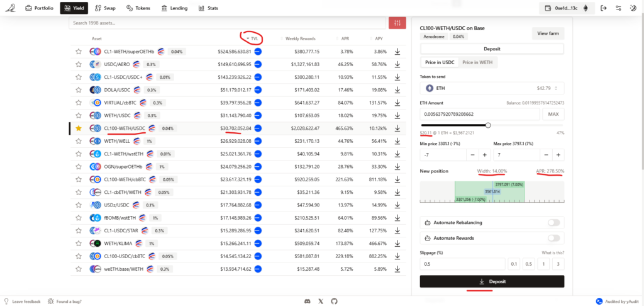Click deposit arrow for weETH.base/WETH row
The height and width of the screenshot is (306, 644).
click(x=397, y=269)
